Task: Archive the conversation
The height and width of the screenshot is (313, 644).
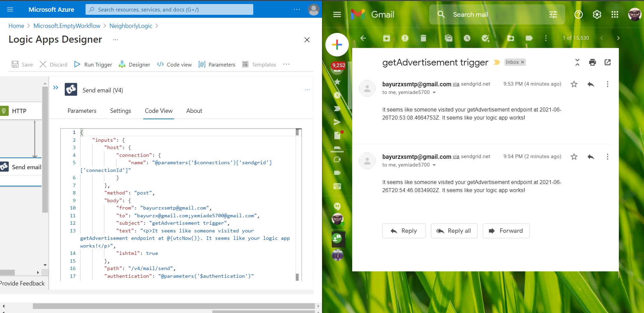Action: tap(387, 38)
